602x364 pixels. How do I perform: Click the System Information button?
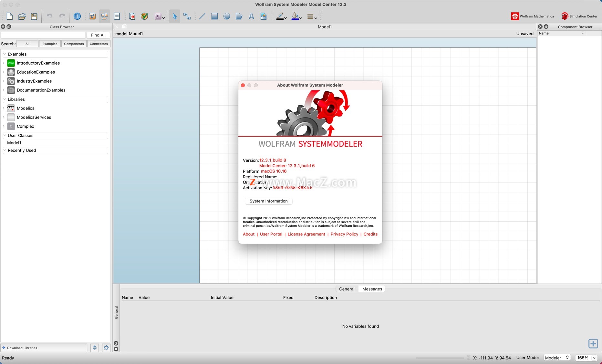268,201
